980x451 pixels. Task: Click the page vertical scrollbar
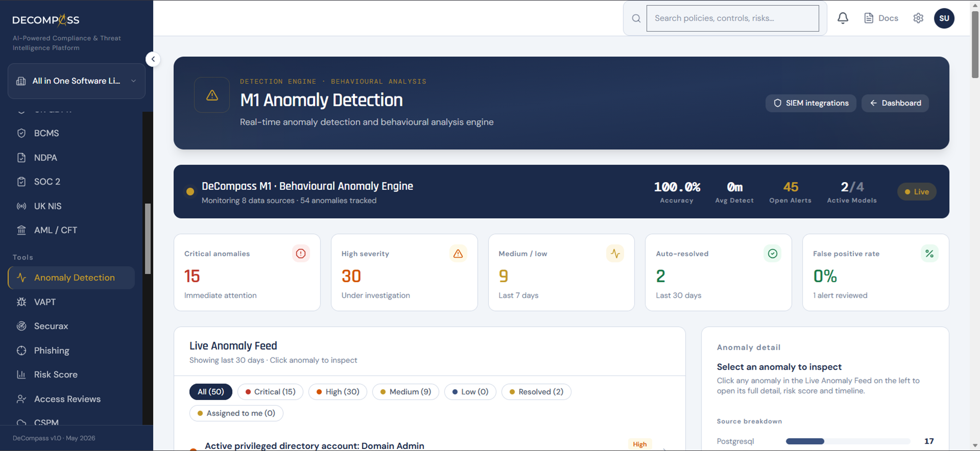click(x=975, y=44)
